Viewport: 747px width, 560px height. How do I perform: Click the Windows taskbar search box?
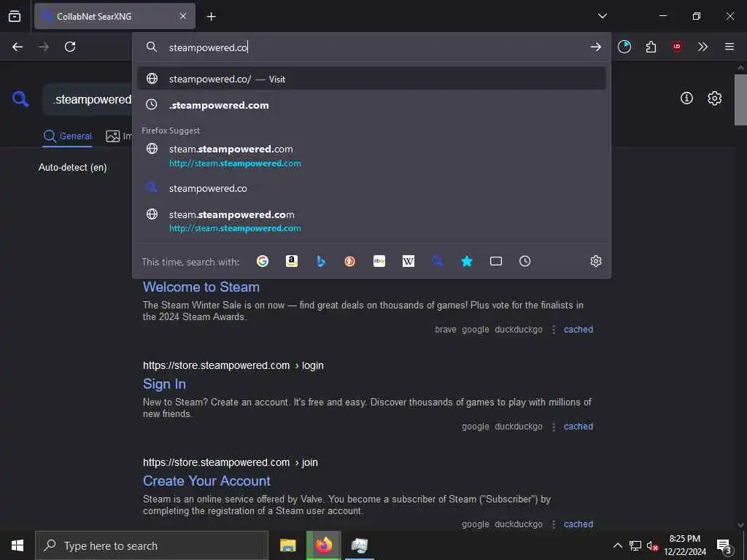coord(152,545)
